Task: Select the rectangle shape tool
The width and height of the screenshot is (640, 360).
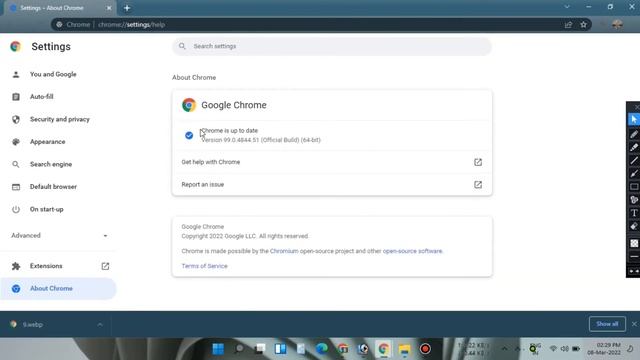Action: click(633, 187)
